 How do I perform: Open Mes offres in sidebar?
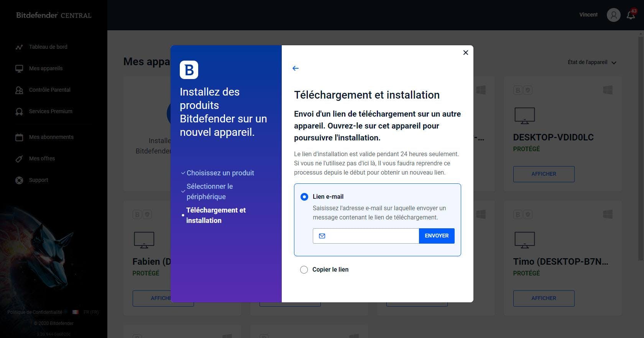(x=42, y=158)
